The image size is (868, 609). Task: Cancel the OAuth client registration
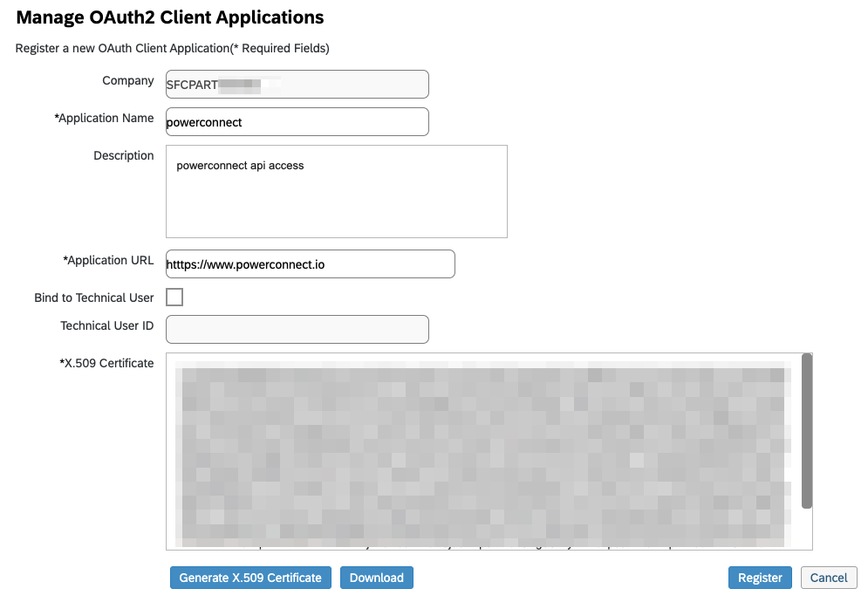click(x=829, y=578)
